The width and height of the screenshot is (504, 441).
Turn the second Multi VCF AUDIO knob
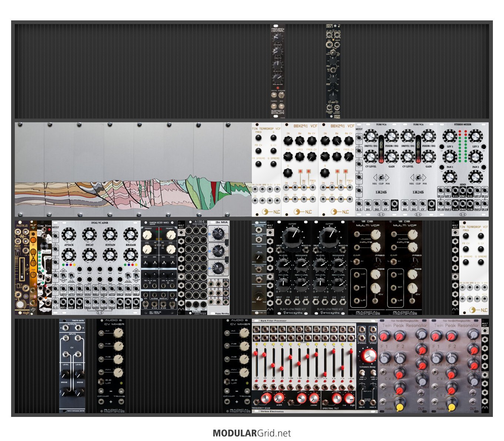click(x=413, y=234)
